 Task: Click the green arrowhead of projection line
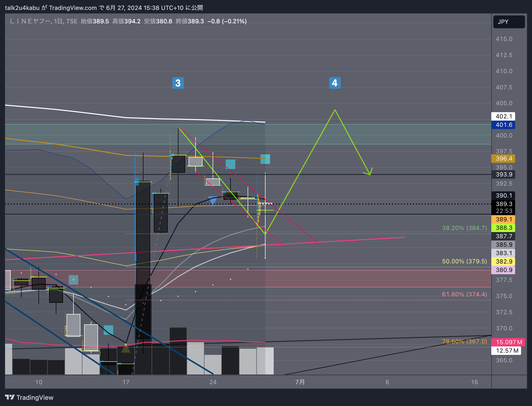pos(368,172)
